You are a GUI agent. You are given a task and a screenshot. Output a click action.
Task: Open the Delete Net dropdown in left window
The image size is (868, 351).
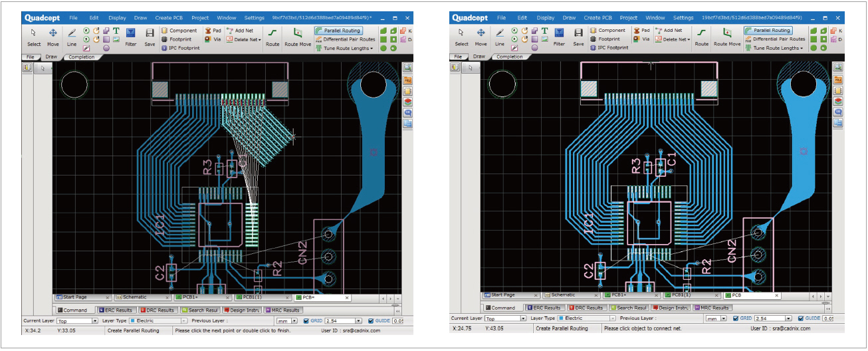click(260, 39)
